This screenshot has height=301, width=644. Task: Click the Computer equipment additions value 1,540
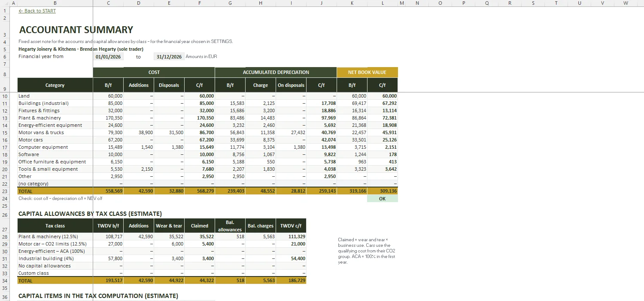[139, 147]
